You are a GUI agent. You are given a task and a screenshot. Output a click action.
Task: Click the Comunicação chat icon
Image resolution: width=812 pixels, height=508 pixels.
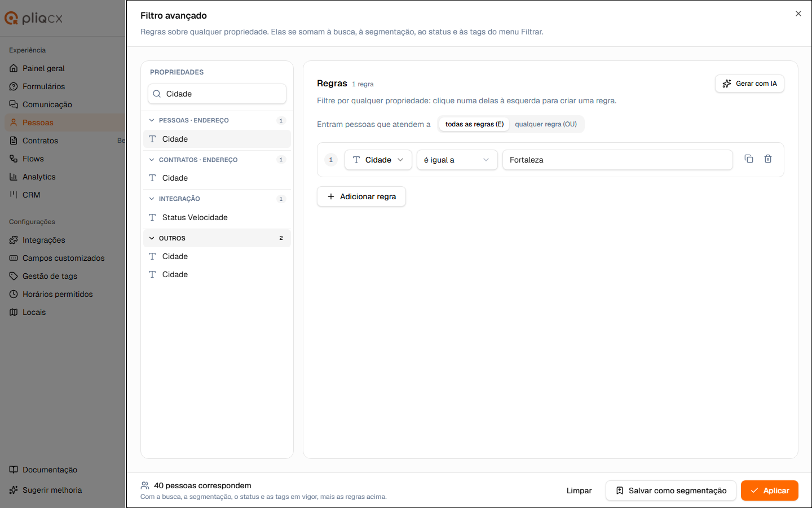point(14,104)
